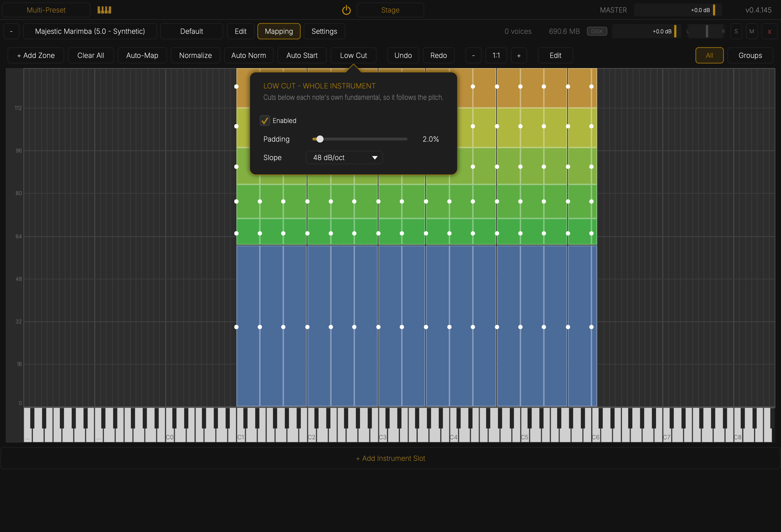Screen dimensions: 781x532
Task: Zoom in with the plus zoom button
Action: tap(519, 55)
